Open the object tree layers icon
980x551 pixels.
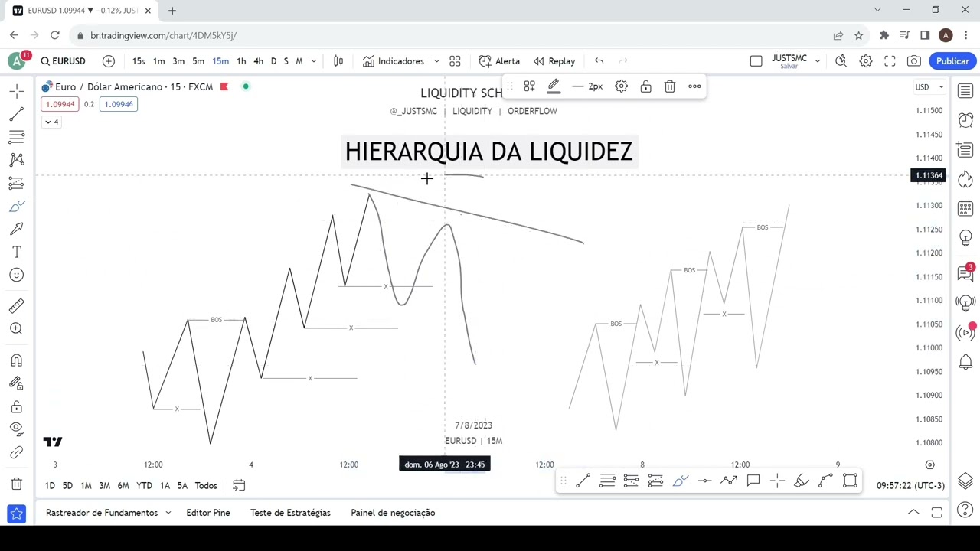click(x=965, y=481)
